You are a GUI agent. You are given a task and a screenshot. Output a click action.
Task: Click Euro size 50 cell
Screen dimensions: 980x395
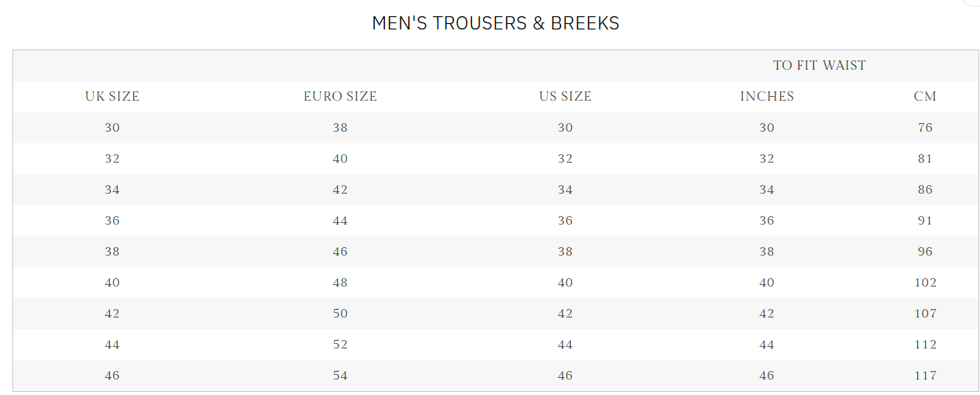(x=340, y=314)
